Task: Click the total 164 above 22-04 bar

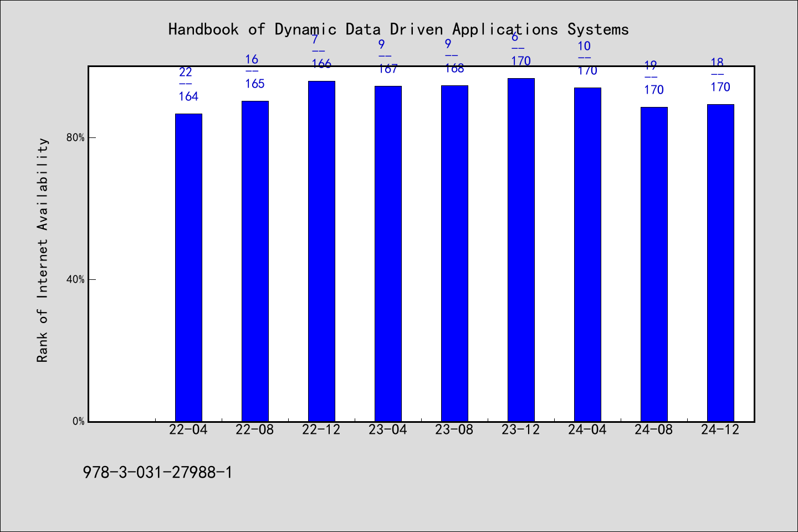Action: point(188,96)
